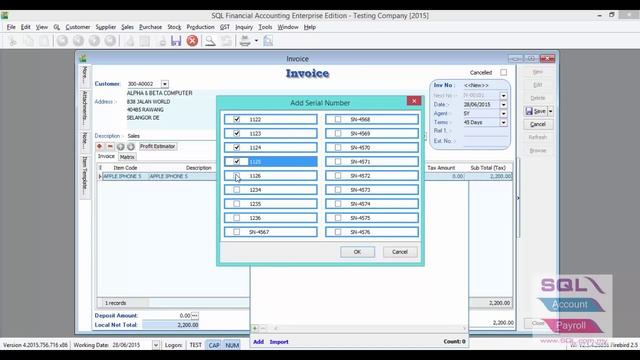Click the application icon at top-left corner

pyautogui.click(x=4, y=16)
